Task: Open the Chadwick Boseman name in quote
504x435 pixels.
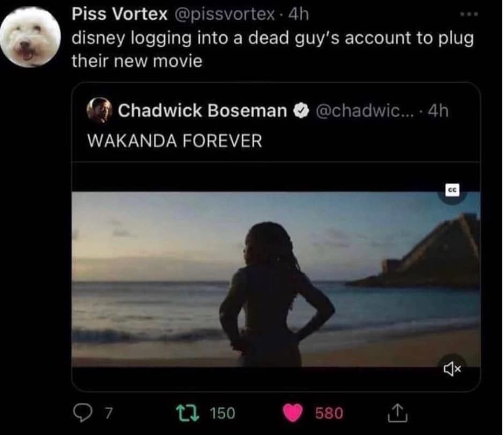Action: [x=202, y=111]
